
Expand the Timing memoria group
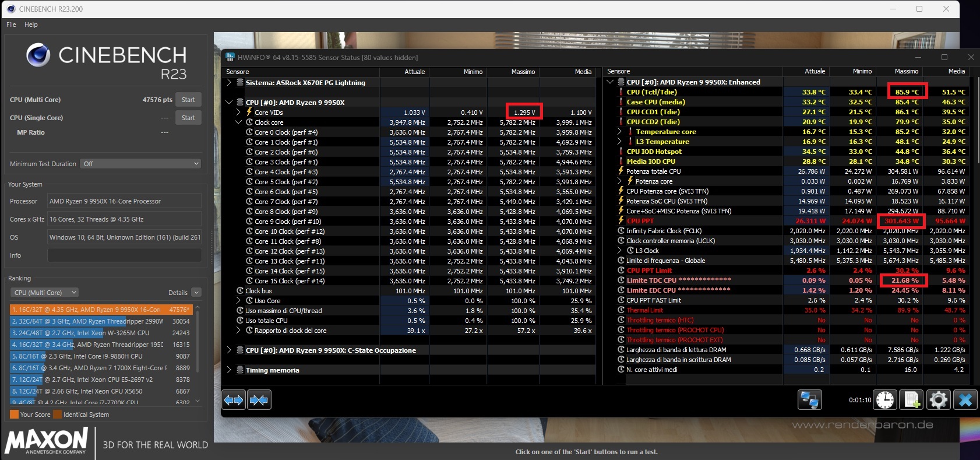point(229,370)
